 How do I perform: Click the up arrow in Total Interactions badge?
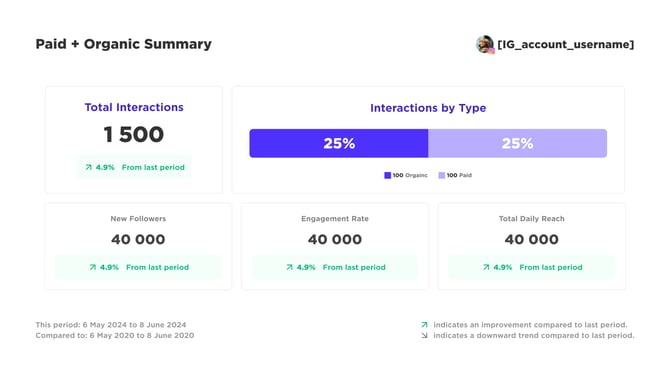click(x=88, y=167)
